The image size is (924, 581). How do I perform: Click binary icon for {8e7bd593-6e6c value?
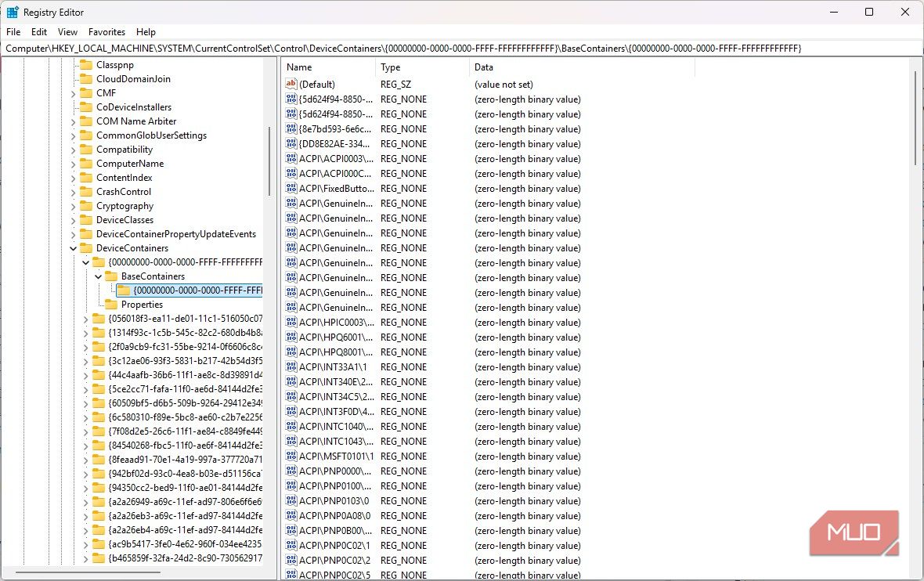[x=291, y=128]
